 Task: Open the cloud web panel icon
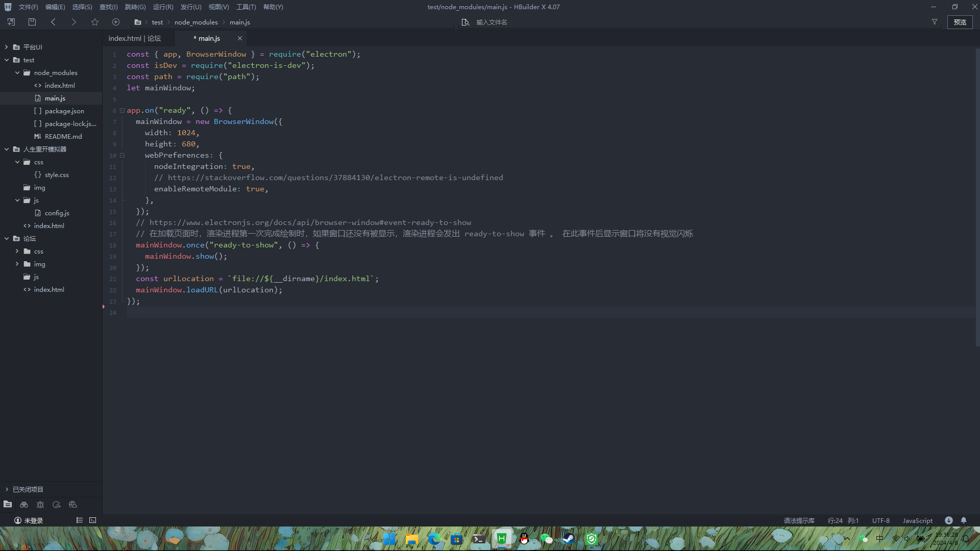click(x=73, y=504)
